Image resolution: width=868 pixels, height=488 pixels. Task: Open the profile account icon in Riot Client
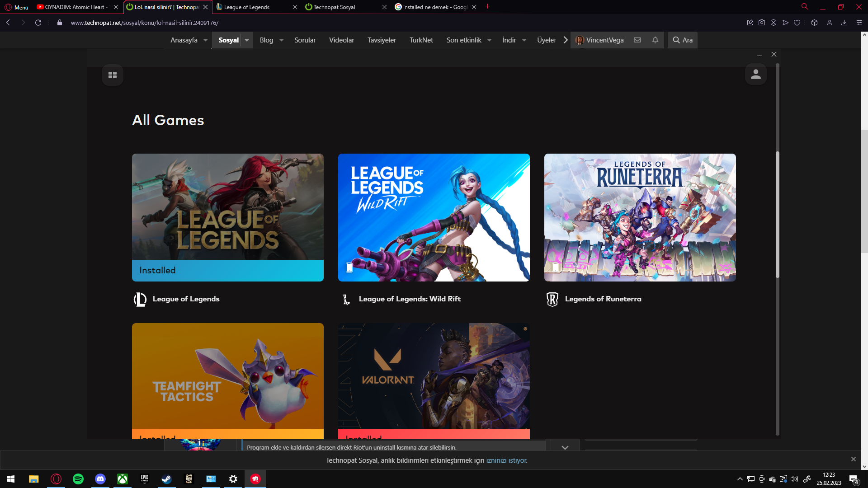click(755, 75)
